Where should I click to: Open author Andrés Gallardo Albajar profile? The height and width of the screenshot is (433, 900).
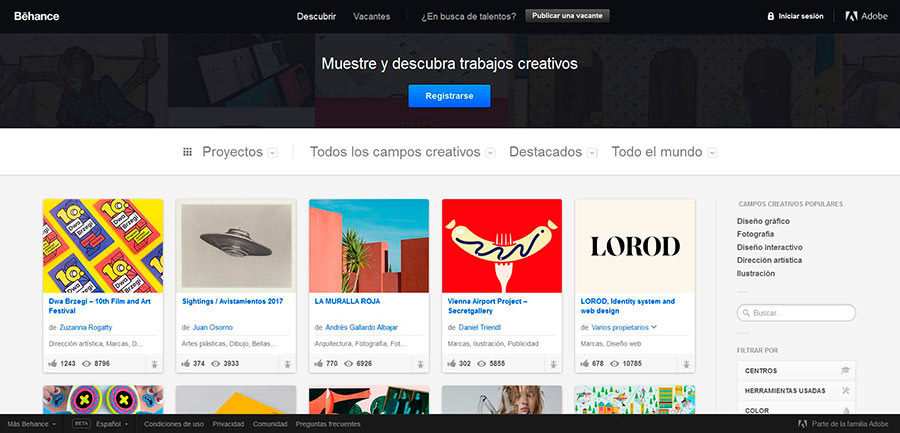[x=362, y=327]
